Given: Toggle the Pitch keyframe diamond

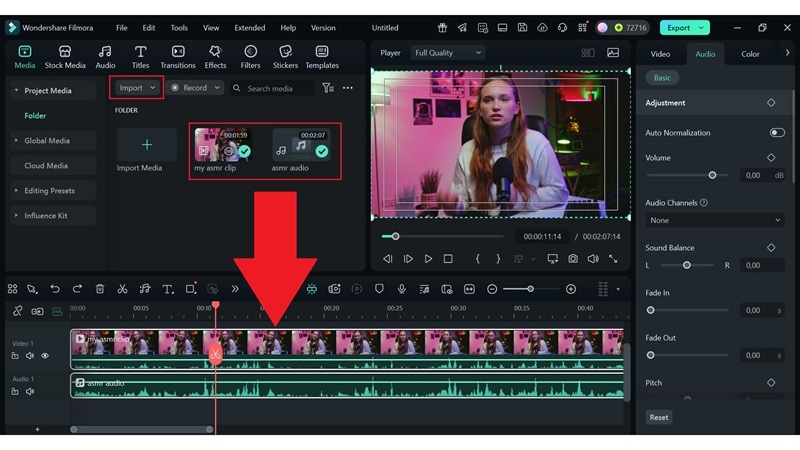Looking at the screenshot, I should 771,382.
